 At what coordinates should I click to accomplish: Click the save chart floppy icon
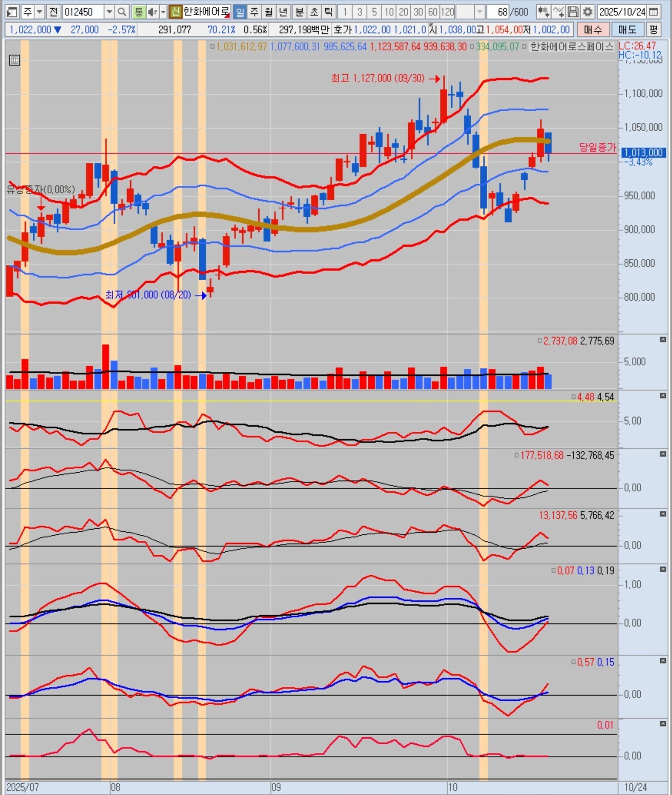573,12
